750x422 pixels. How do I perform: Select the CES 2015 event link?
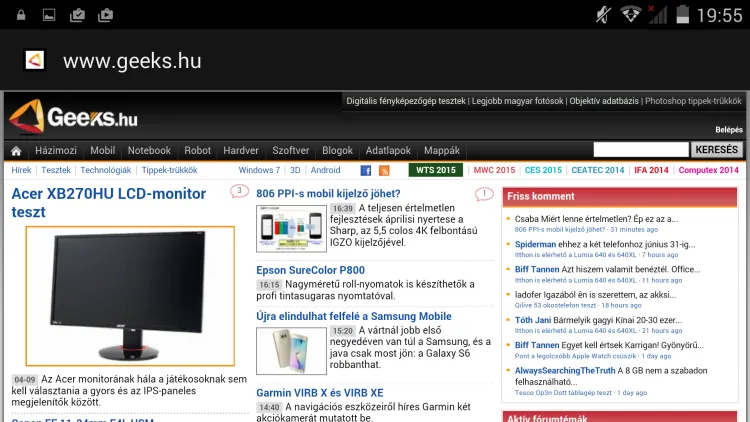[543, 170]
